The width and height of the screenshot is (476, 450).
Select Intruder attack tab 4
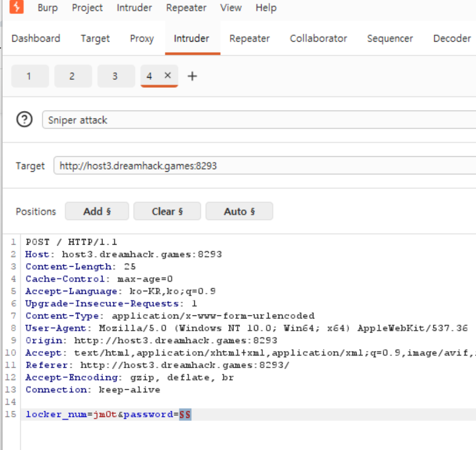(149, 76)
